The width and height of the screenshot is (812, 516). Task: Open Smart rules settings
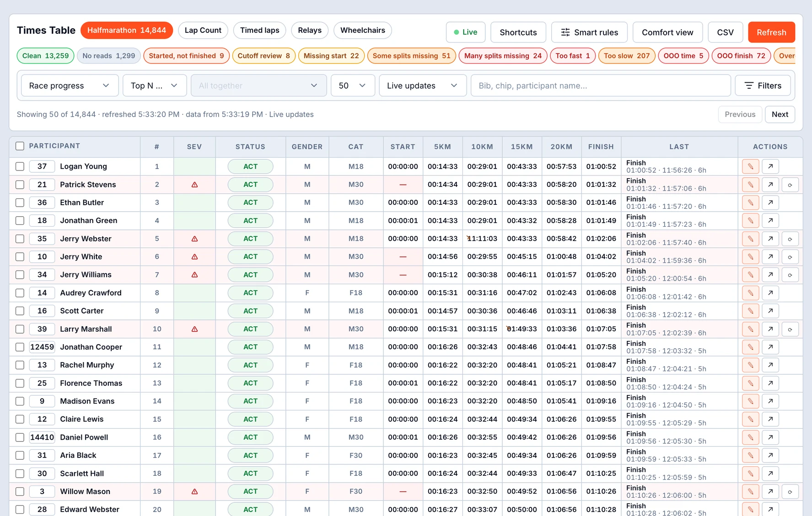click(589, 32)
